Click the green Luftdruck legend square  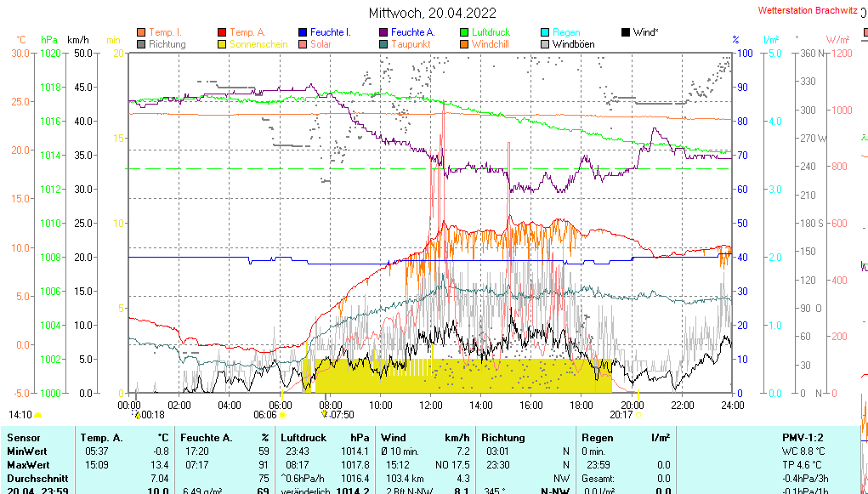pos(464,32)
